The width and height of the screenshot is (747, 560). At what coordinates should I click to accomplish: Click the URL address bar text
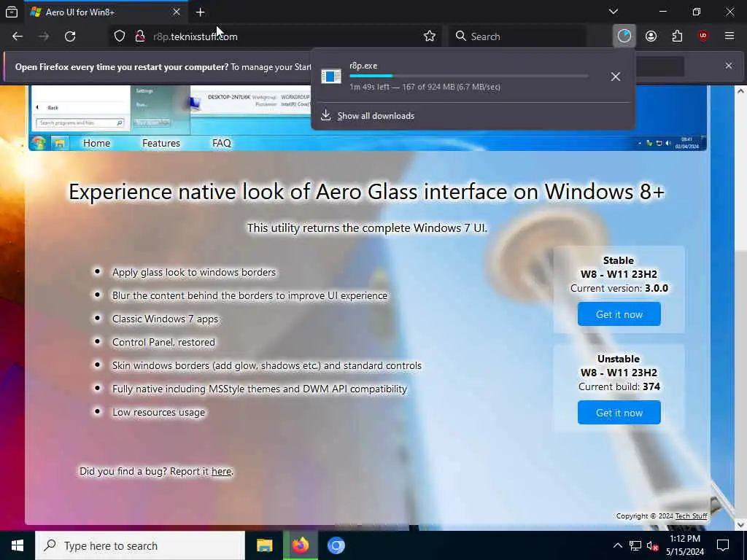(x=196, y=36)
